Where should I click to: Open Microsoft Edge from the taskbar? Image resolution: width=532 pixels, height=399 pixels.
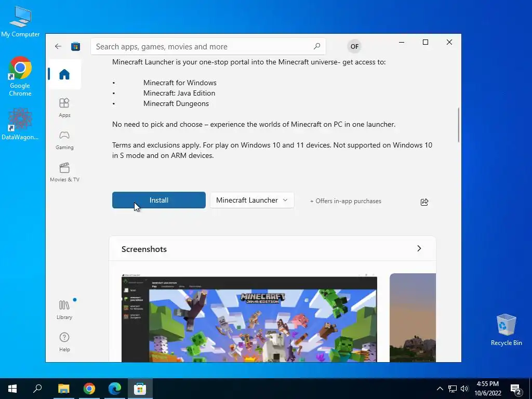[115, 389]
